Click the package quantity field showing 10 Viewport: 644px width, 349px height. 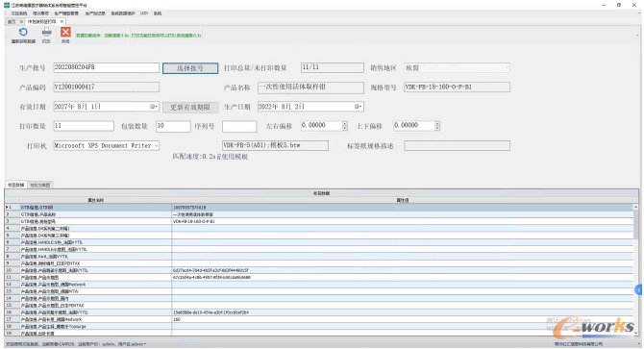173,126
